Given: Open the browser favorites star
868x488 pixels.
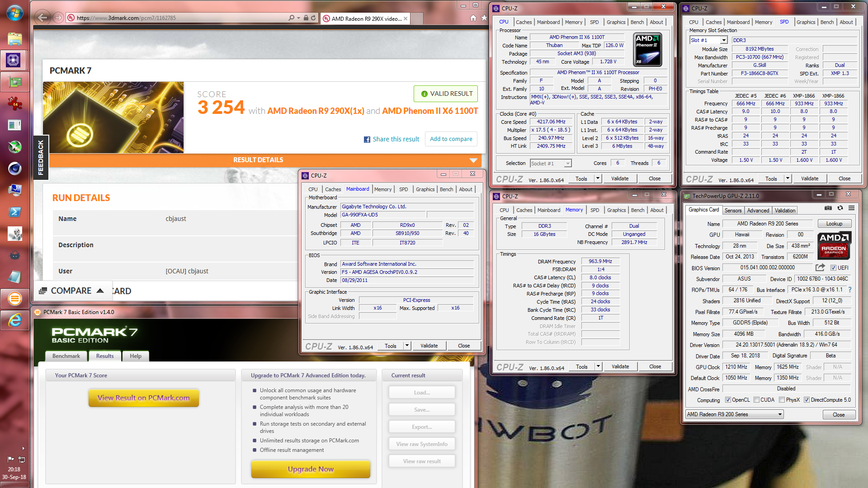Looking at the screenshot, I should click(484, 18).
